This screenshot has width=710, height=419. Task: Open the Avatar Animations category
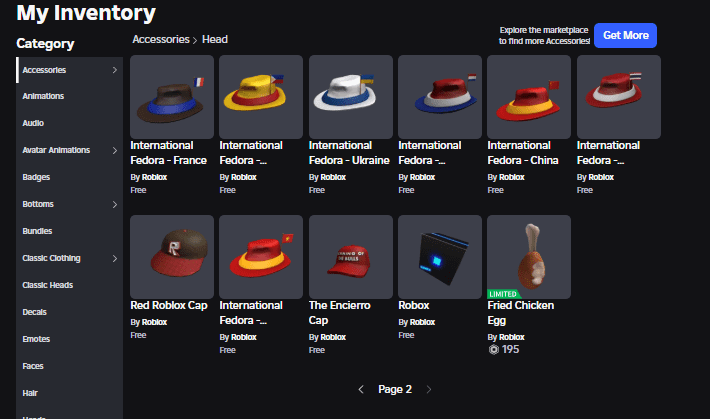click(x=70, y=150)
